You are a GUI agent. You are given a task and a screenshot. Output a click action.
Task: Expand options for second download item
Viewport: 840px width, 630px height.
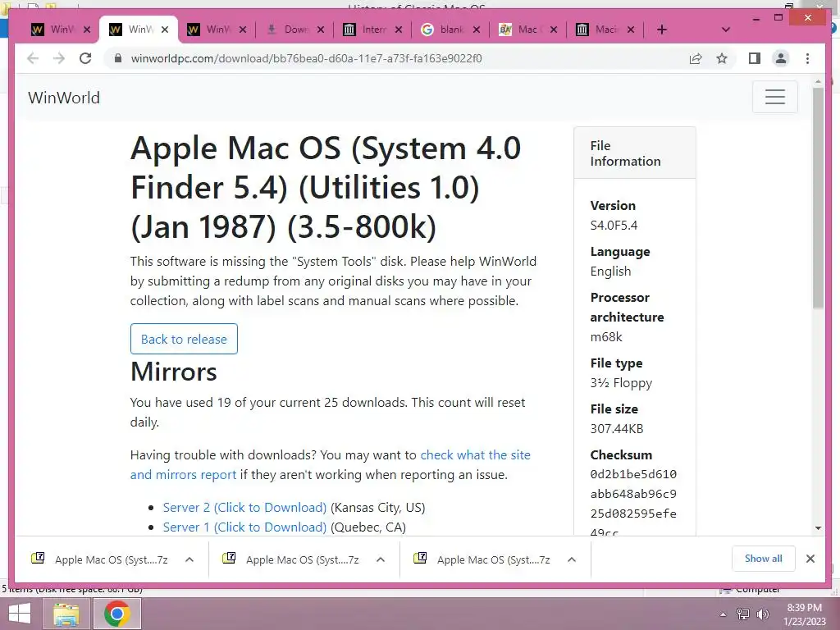[381, 559]
